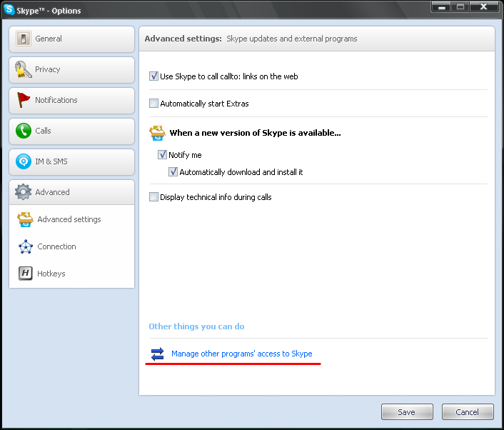This screenshot has width=504, height=430.
Task: Uncheck Use Skype to call callto: links
Action: point(153,76)
